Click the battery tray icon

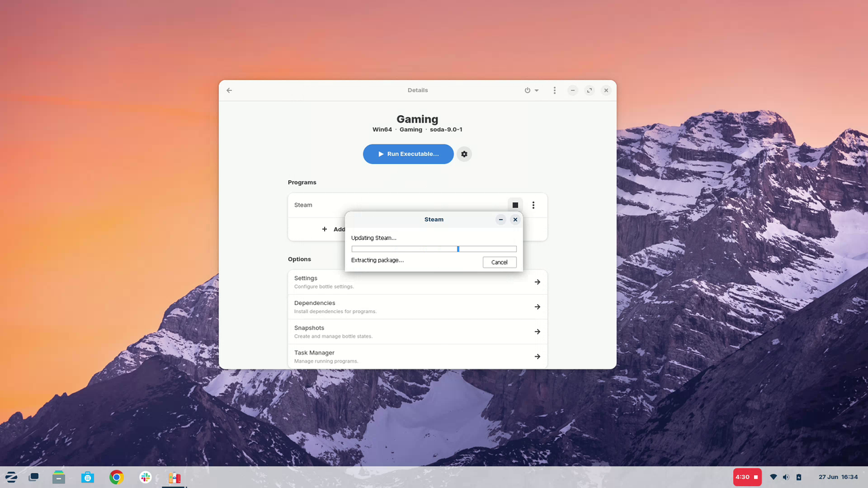point(799,477)
